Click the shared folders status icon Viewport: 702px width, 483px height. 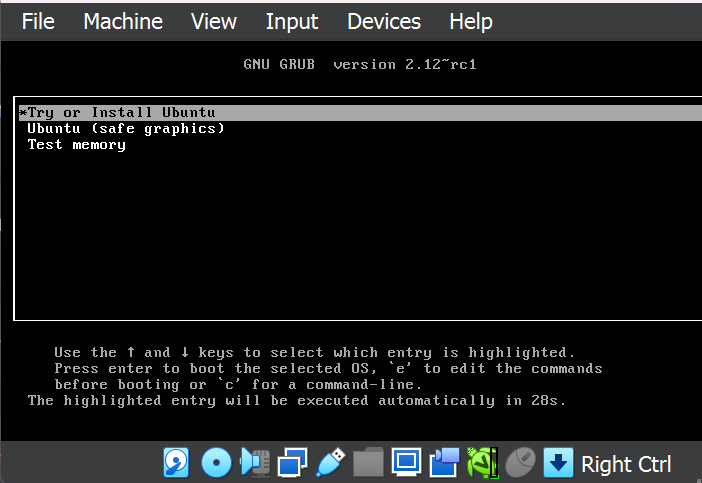[368, 462]
